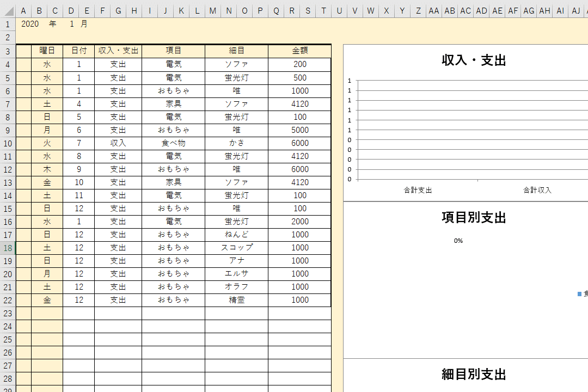Click the エルサ detail cell
Viewport: 588px width, 392px height.
[237, 274]
